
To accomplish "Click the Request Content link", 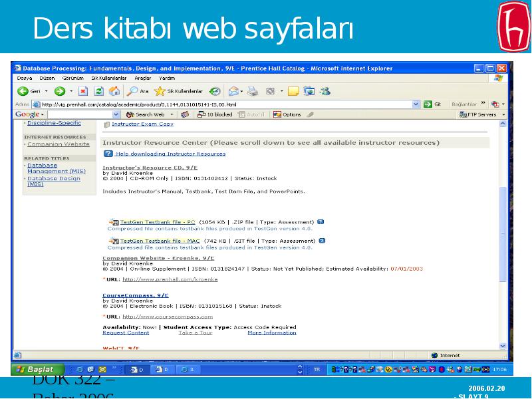I will [x=126, y=333].
